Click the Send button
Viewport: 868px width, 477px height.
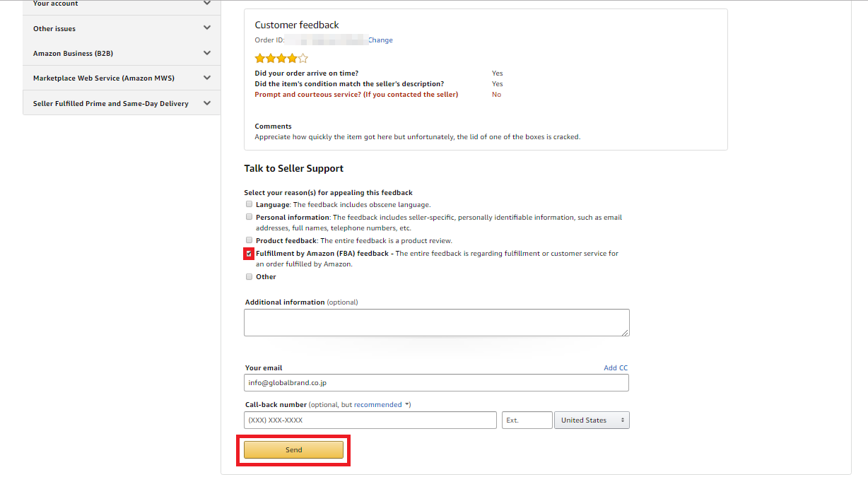tap(293, 449)
